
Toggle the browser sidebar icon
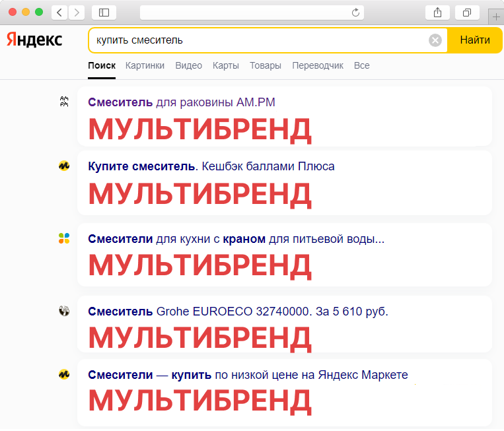click(x=104, y=13)
